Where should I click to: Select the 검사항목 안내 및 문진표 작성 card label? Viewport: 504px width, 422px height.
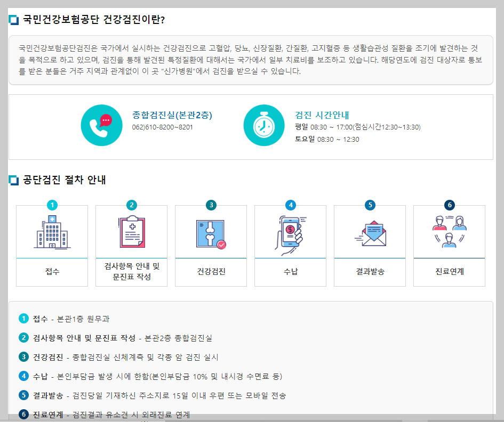(132, 271)
